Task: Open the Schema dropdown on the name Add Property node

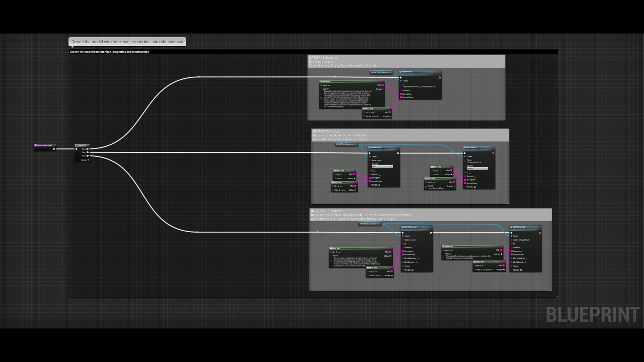Action: pos(382,166)
